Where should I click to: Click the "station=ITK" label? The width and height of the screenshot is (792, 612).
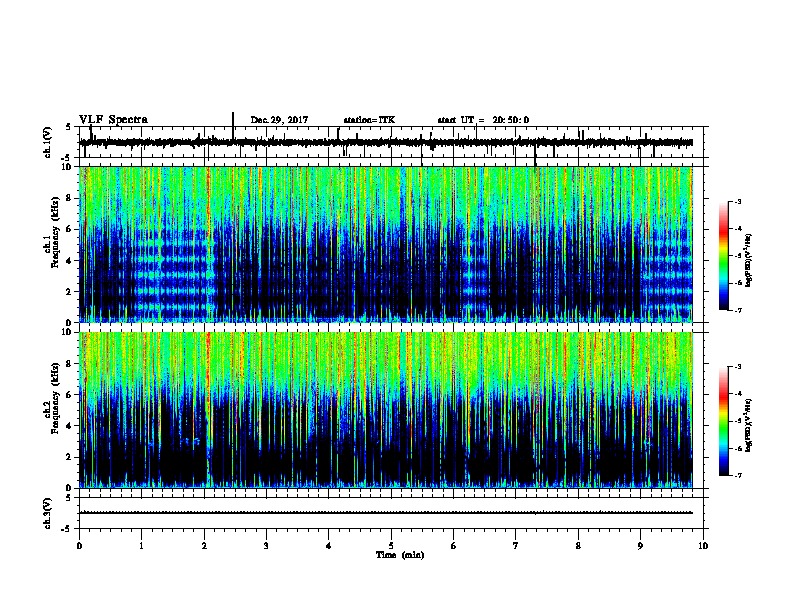tap(369, 120)
